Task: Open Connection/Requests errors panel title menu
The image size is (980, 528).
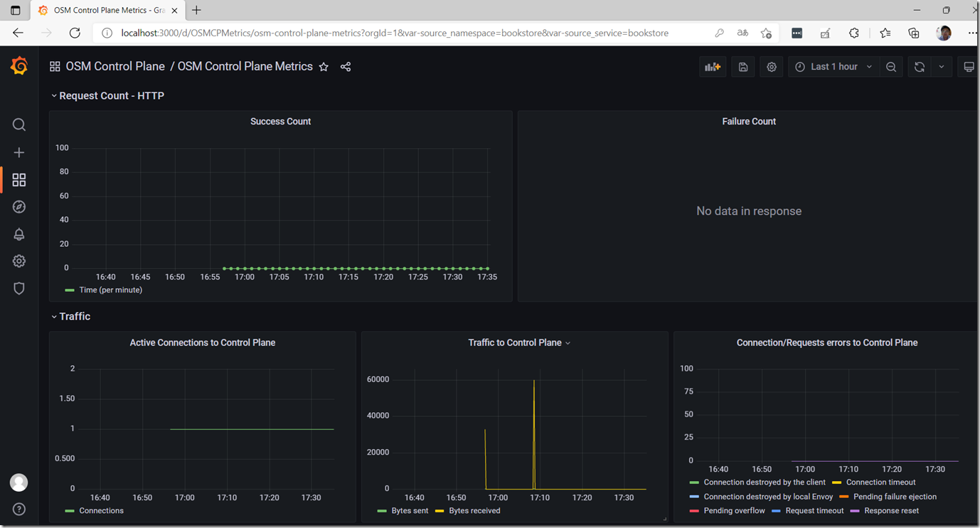Action: [x=827, y=342]
